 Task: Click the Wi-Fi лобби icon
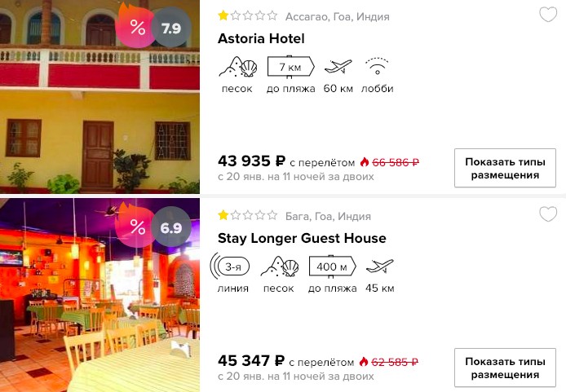(377, 66)
